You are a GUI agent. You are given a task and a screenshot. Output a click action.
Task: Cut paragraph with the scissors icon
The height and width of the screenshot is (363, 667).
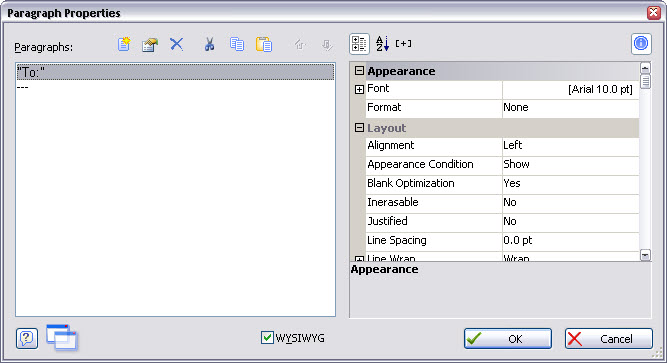coord(209,44)
